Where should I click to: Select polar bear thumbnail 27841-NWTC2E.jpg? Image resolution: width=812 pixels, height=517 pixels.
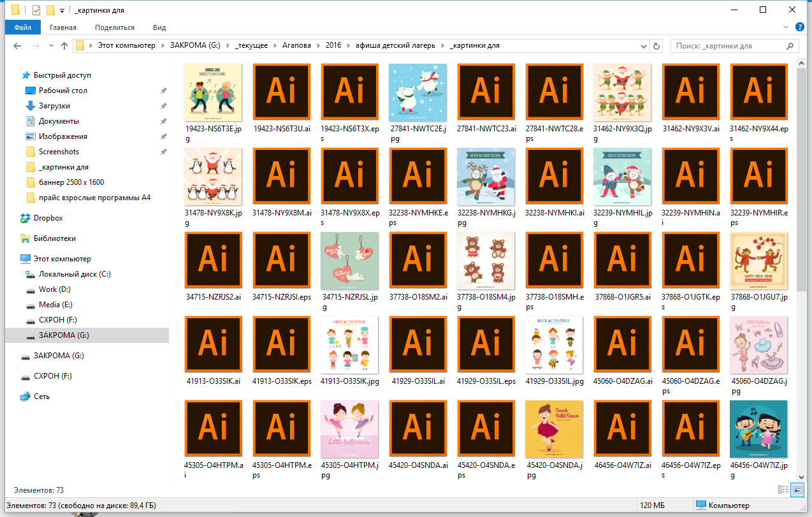click(418, 93)
